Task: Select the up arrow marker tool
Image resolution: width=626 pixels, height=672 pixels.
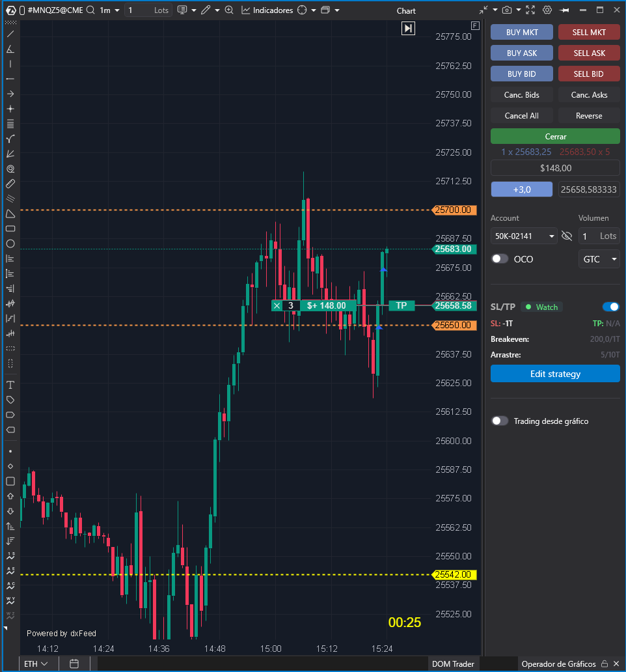Action: tap(10, 496)
